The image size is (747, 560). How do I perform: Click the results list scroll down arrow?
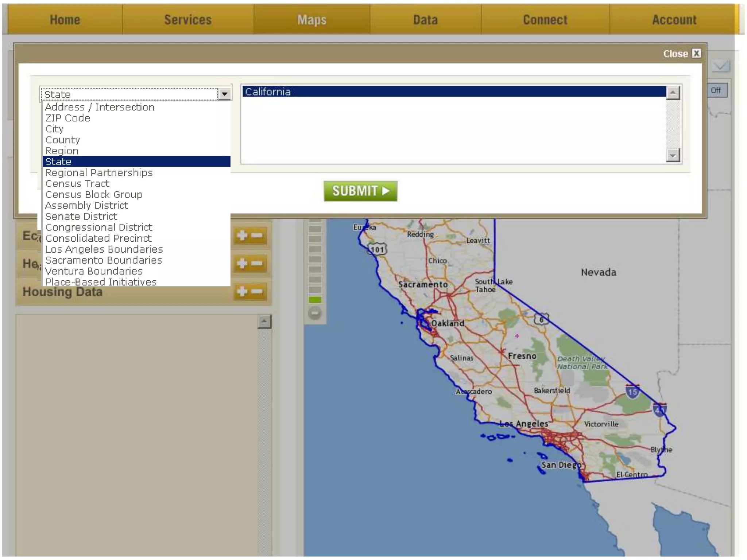[673, 156]
